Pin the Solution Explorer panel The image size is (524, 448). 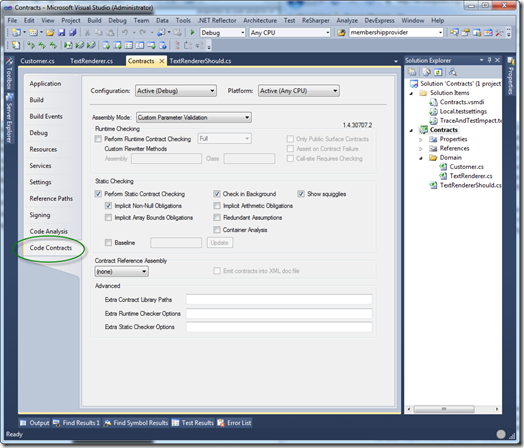point(490,60)
